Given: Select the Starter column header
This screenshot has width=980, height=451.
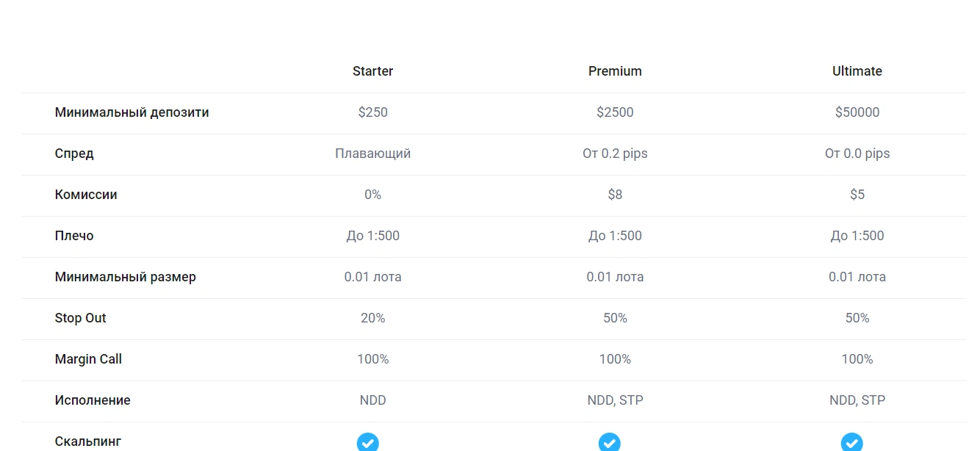Looking at the screenshot, I should click(x=372, y=71).
